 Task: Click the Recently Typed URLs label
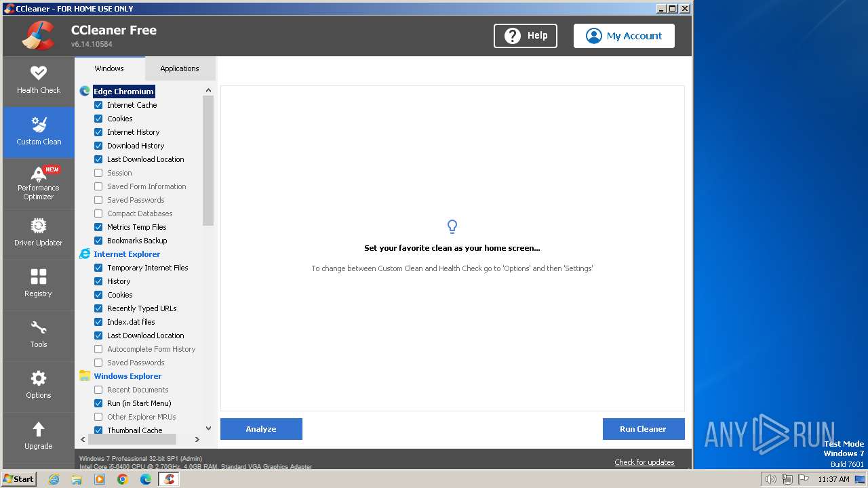[x=142, y=308]
